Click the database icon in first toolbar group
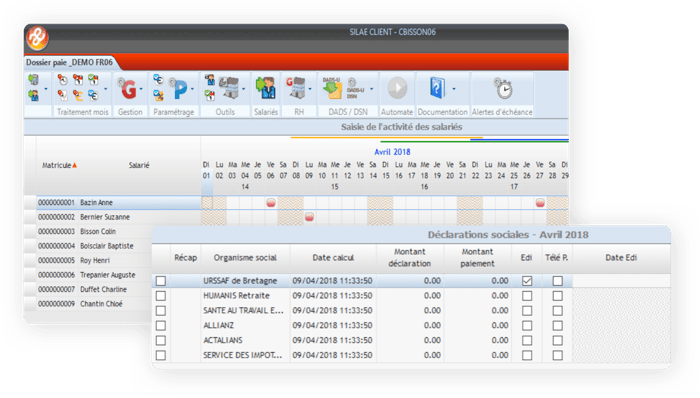This screenshot has width=700, height=398. coord(33,80)
